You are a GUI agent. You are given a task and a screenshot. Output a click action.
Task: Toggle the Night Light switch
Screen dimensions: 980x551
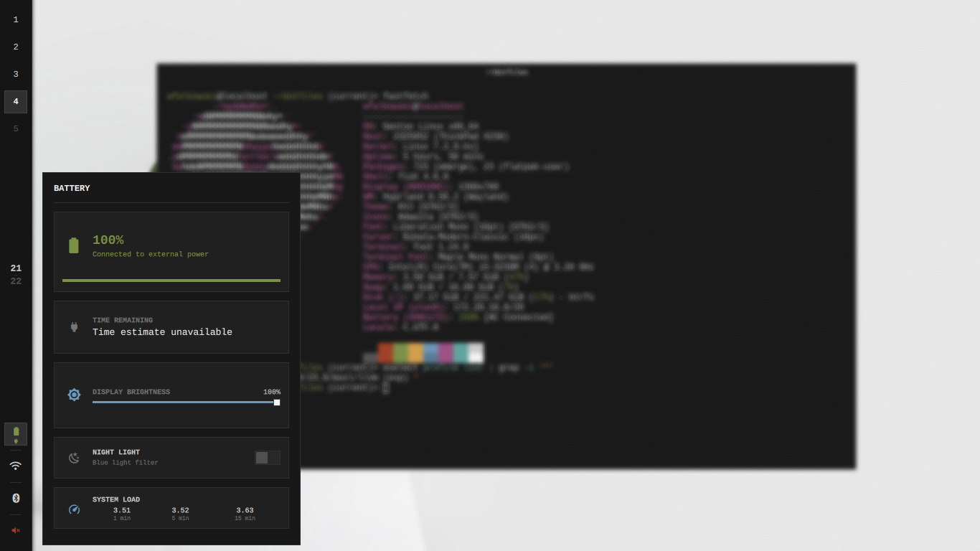(268, 458)
